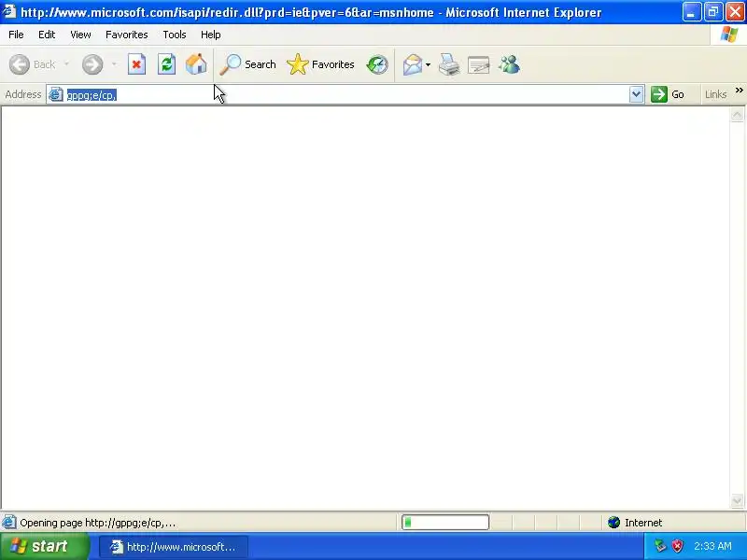Open the View menu

80,35
